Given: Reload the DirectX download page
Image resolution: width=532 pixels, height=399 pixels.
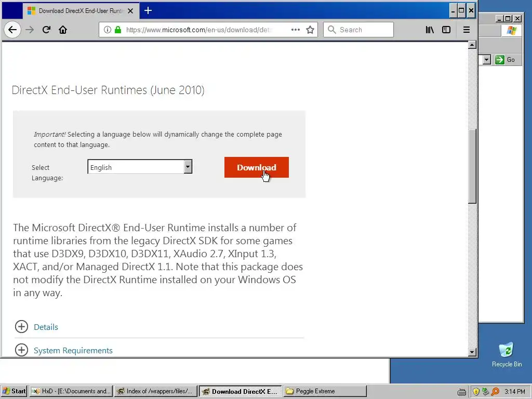Looking at the screenshot, I should pos(46,30).
